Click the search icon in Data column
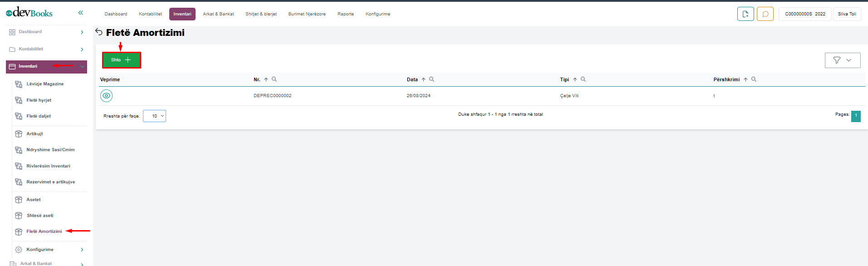This screenshot has width=868, height=266. tap(432, 79)
